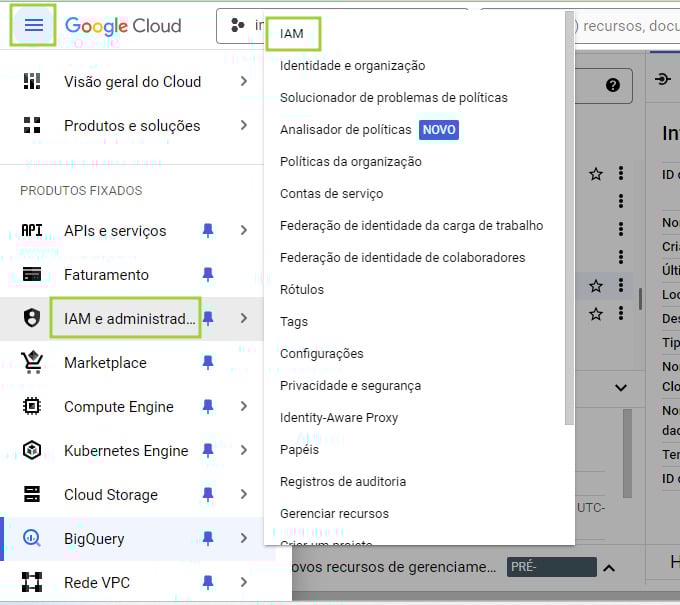Open Privacidade e segurança

point(350,386)
